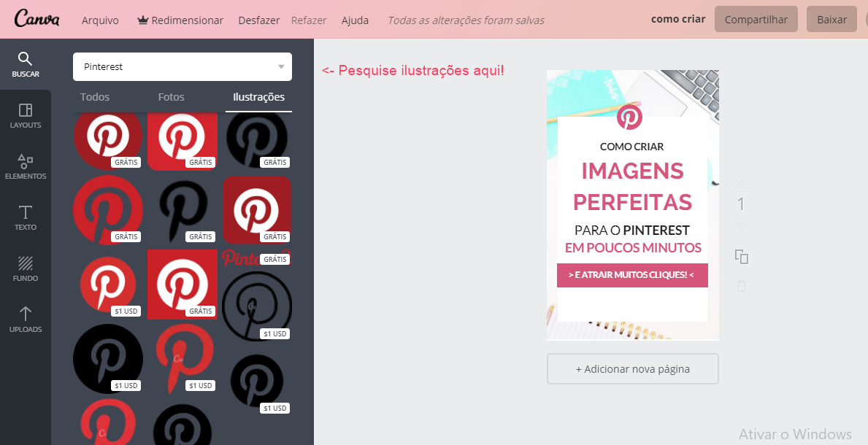868x445 pixels.
Task: Pick the red Pinterest script wordmark
Action: (257, 258)
